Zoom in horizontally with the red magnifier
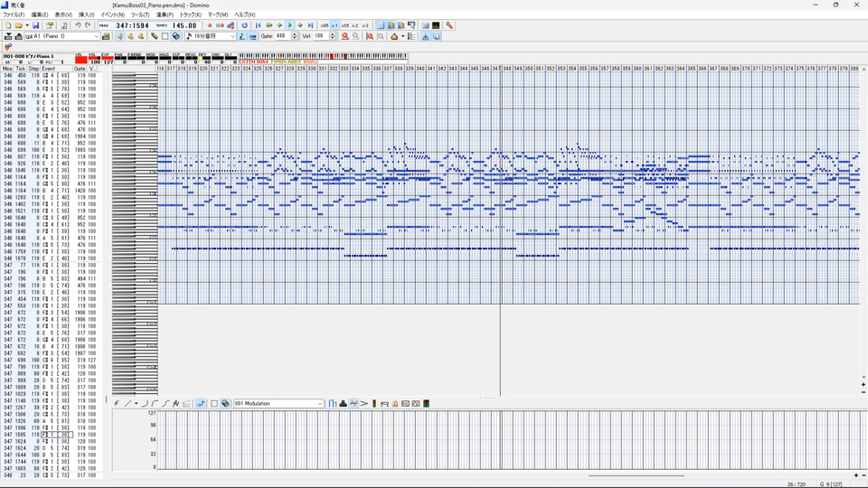The image size is (868, 488). pyautogui.click(x=344, y=36)
